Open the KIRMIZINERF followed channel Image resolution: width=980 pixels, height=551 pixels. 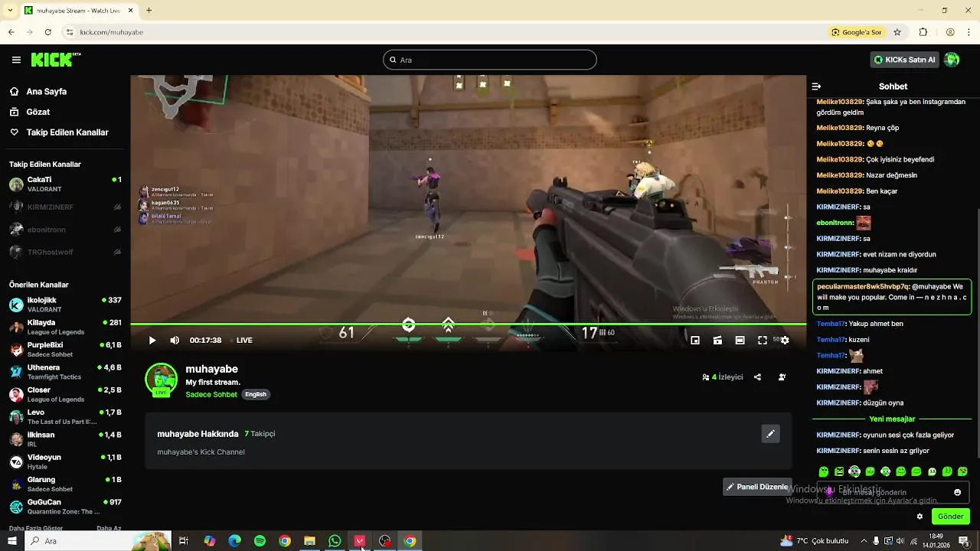pos(65,207)
